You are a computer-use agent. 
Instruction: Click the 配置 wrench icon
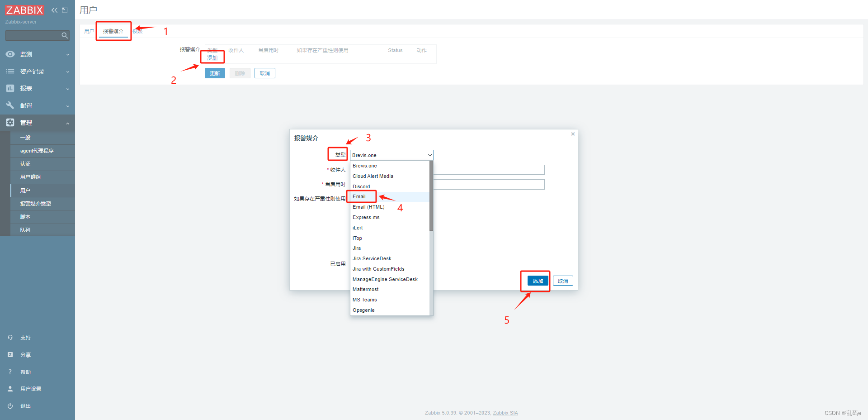pos(10,105)
